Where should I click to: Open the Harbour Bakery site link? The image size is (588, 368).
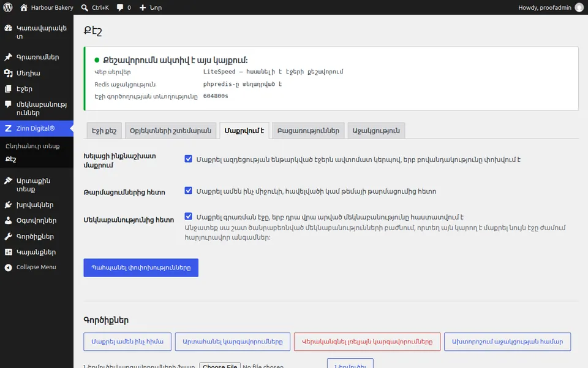52,7
